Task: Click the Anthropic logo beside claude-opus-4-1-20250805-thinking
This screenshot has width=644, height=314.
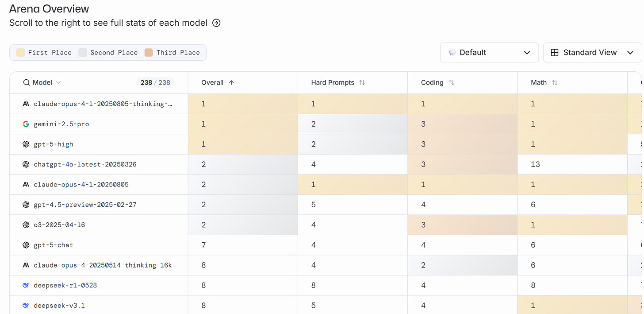Action: click(x=26, y=104)
